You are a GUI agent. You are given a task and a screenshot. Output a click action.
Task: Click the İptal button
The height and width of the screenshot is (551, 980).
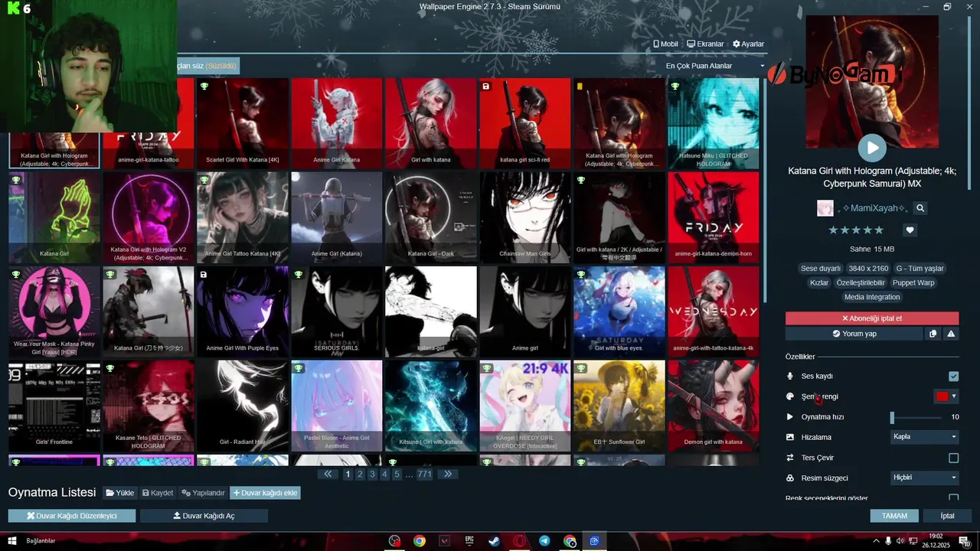[x=947, y=516]
